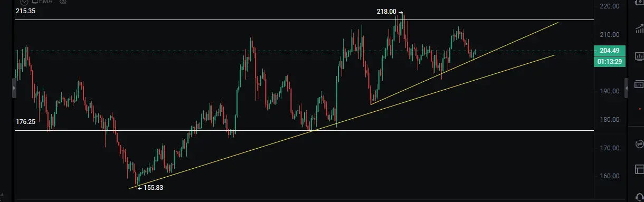Click the 190.00 level on the price axis
Screen dimensions: 644x202
pyautogui.click(x=610, y=91)
